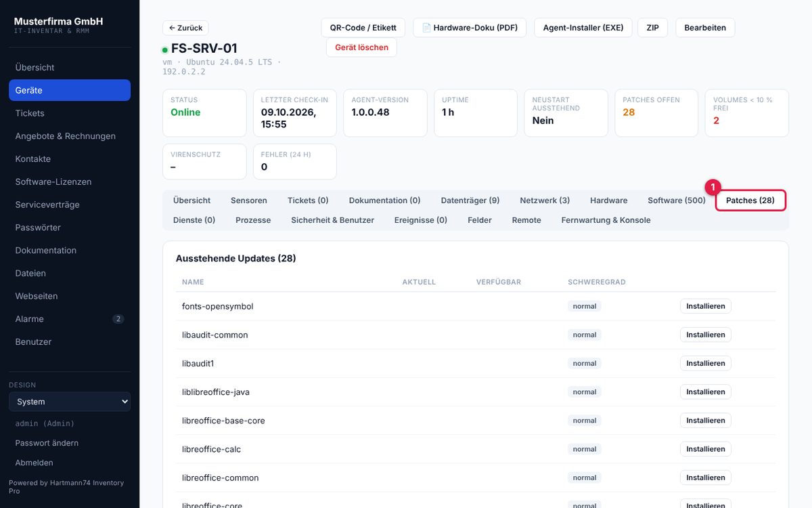Viewport: 812px width, 508px height.
Task: Download the Agent-Installer (EXE)
Action: (583, 28)
